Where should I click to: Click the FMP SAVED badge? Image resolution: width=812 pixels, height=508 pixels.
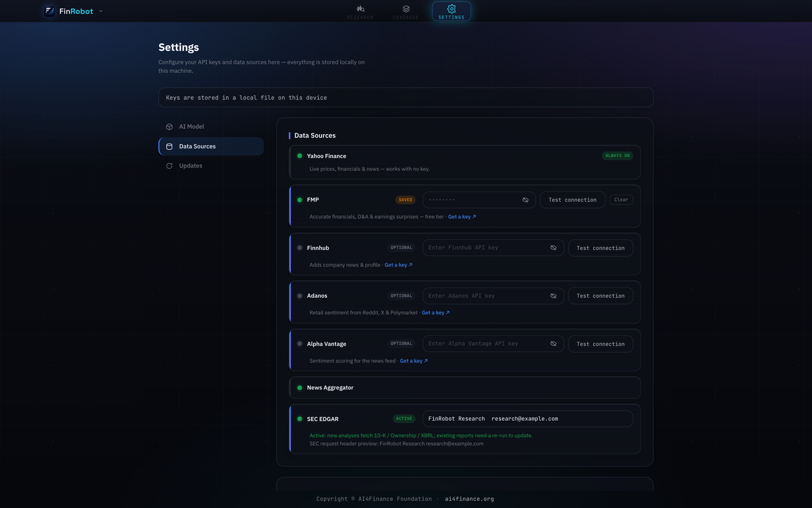coord(405,200)
